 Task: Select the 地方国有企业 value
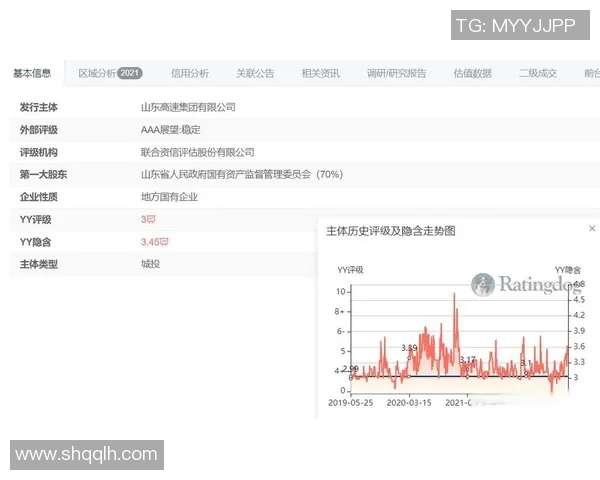pyautogui.click(x=169, y=197)
